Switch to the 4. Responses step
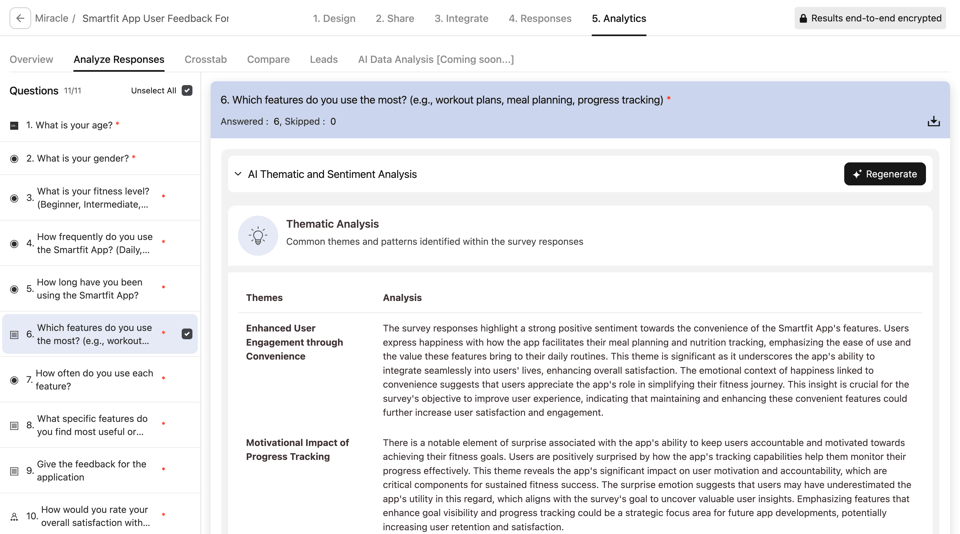This screenshot has width=960, height=534. 539,18
